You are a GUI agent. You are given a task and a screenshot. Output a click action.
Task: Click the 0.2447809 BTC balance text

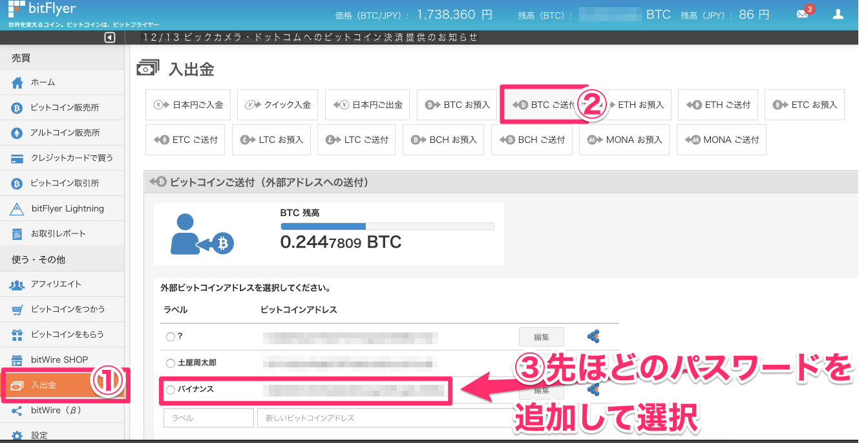(341, 243)
